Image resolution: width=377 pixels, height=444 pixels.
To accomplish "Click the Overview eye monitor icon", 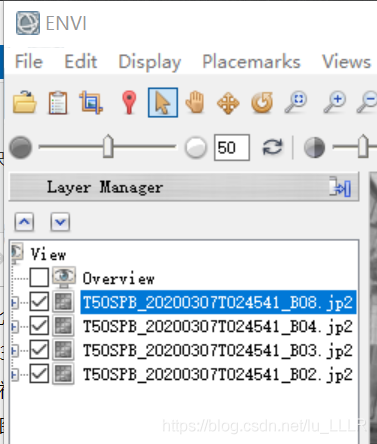I will 64,277.
